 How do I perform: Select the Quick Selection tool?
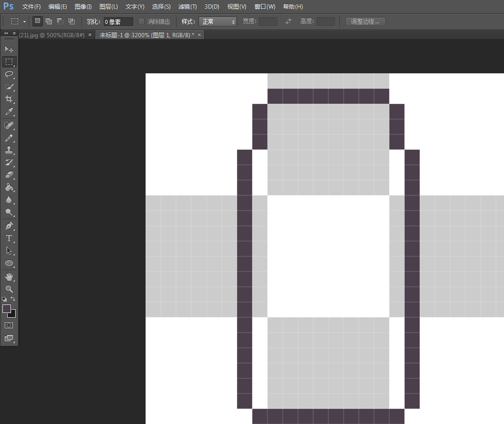[x=9, y=87]
